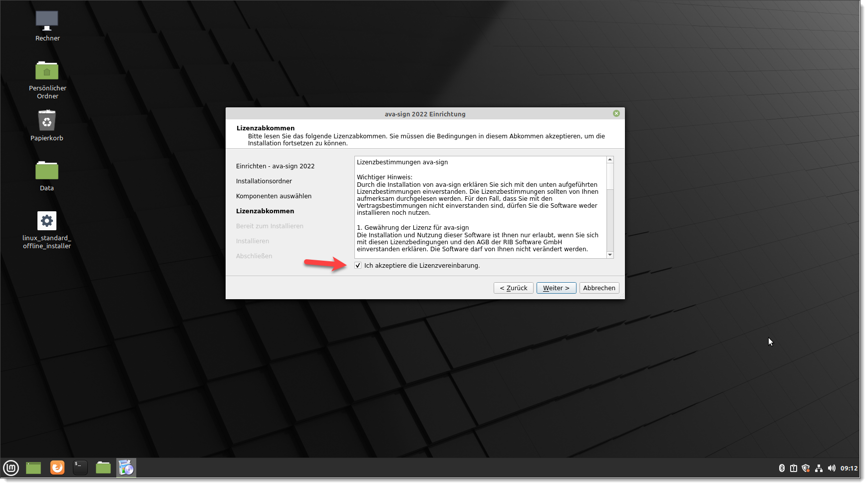
Task: Click the Zurück button
Action: [x=514, y=288]
